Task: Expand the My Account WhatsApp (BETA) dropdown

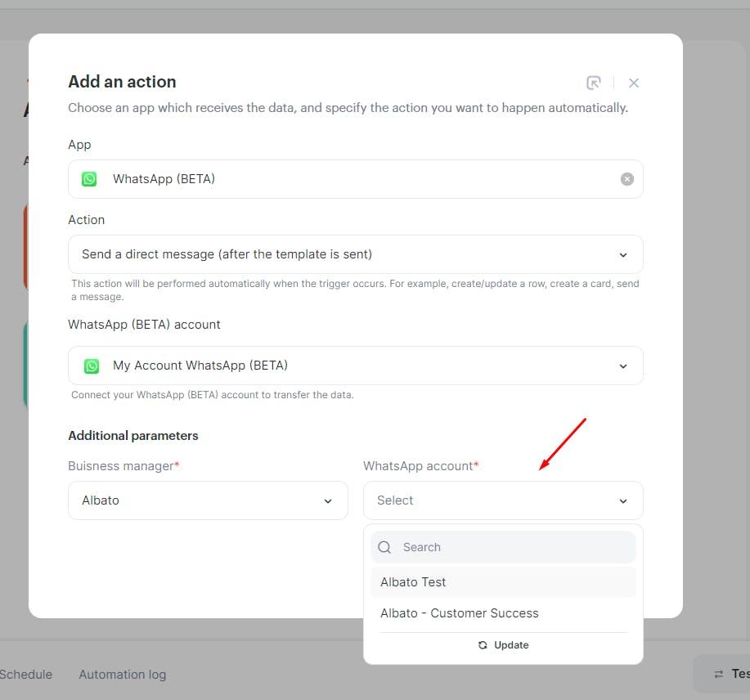Action: tap(356, 366)
